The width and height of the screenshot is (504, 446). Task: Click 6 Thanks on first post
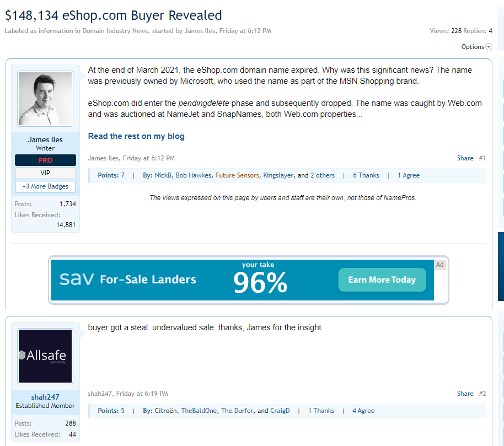click(366, 175)
